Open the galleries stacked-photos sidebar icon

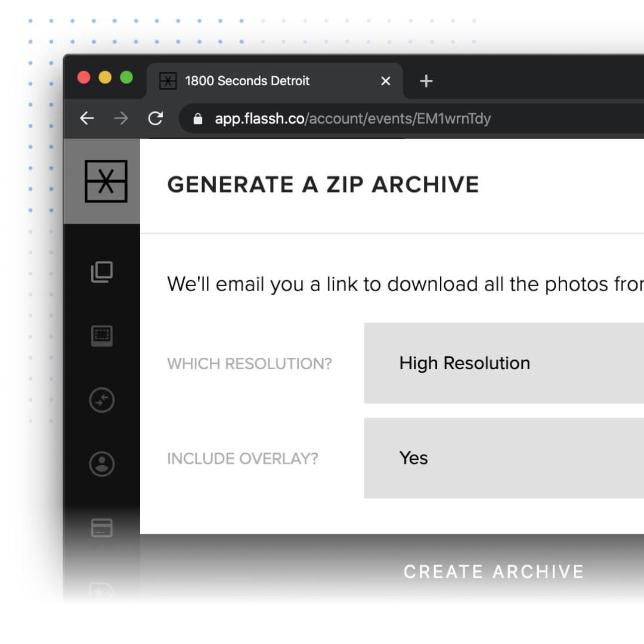click(x=101, y=272)
